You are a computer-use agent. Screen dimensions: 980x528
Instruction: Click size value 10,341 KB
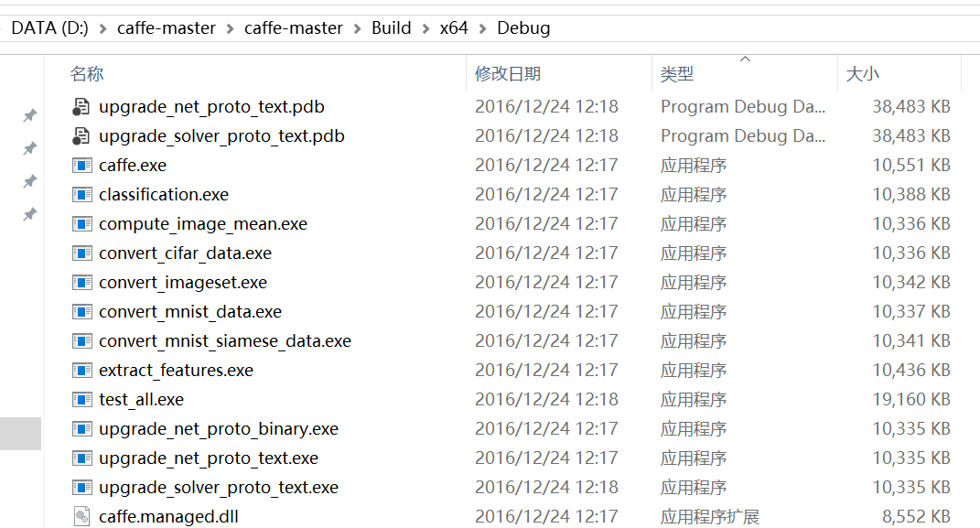pyautogui.click(x=911, y=341)
